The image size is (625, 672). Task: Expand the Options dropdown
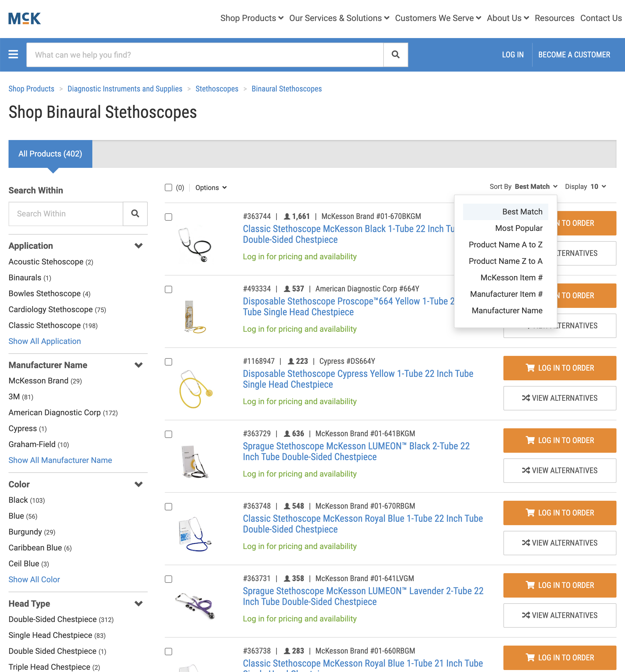211,187
